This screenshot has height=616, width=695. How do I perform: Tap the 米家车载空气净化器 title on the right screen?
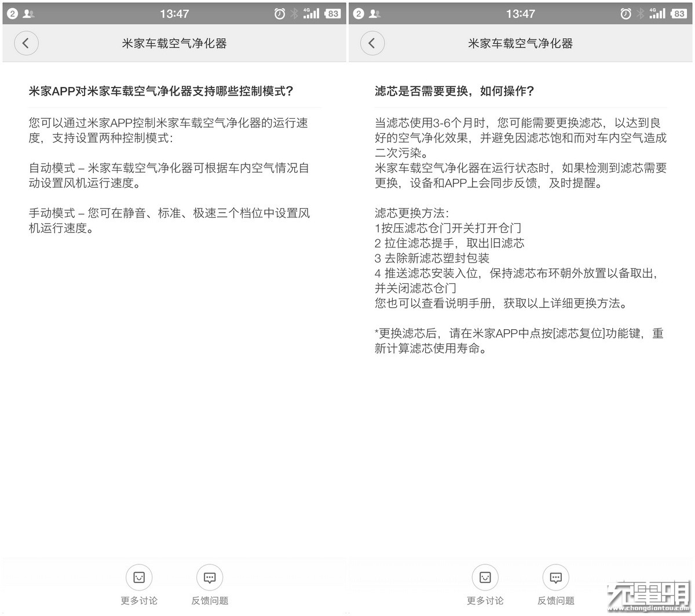click(x=520, y=43)
